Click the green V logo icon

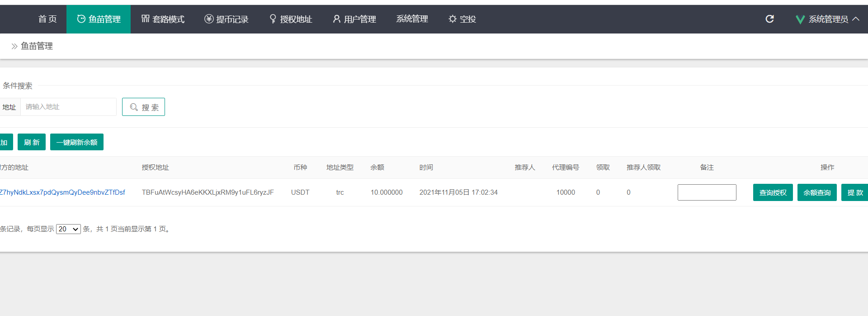[800, 19]
